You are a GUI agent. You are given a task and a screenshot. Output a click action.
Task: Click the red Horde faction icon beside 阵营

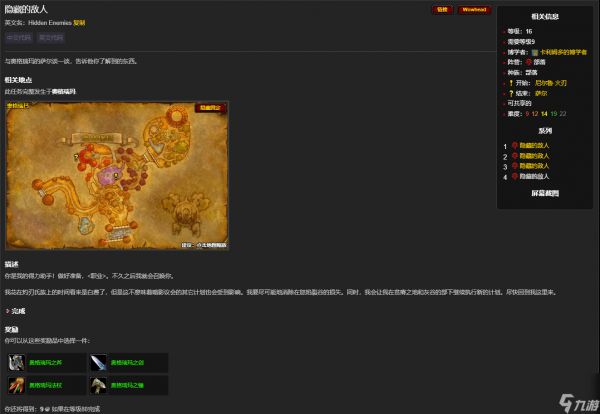click(x=529, y=62)
